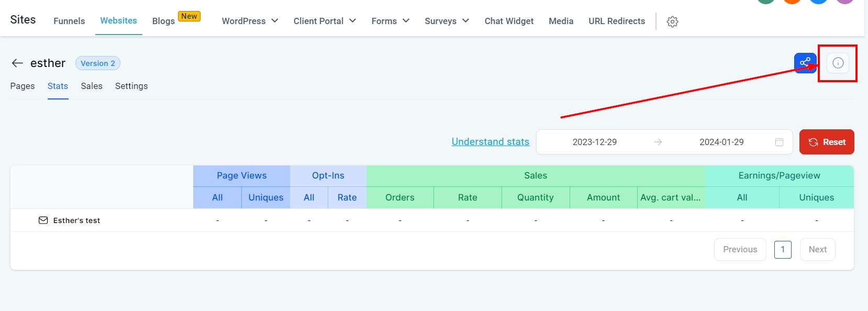Expand the Surveys dropdown
The width and height of the screenshot is (868, 311).
pos(447,21)
